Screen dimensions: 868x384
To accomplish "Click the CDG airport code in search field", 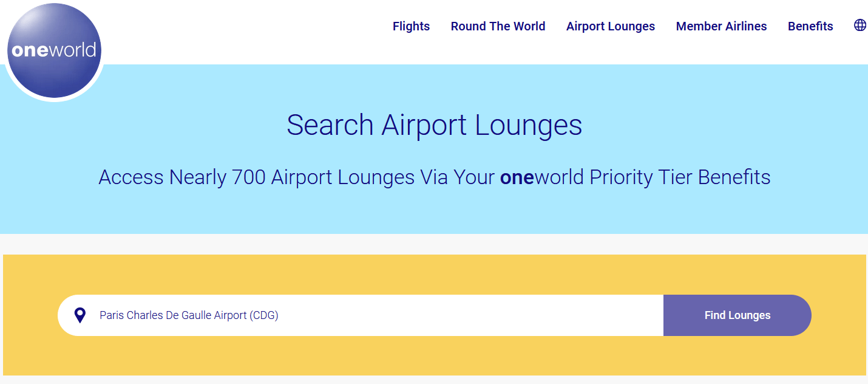I will point(264,315).
